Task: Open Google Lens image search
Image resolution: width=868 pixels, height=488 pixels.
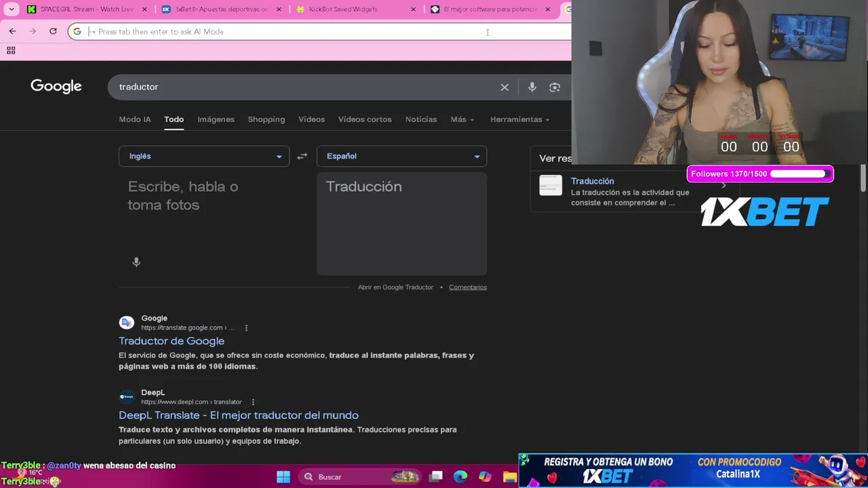Action: 555,87
